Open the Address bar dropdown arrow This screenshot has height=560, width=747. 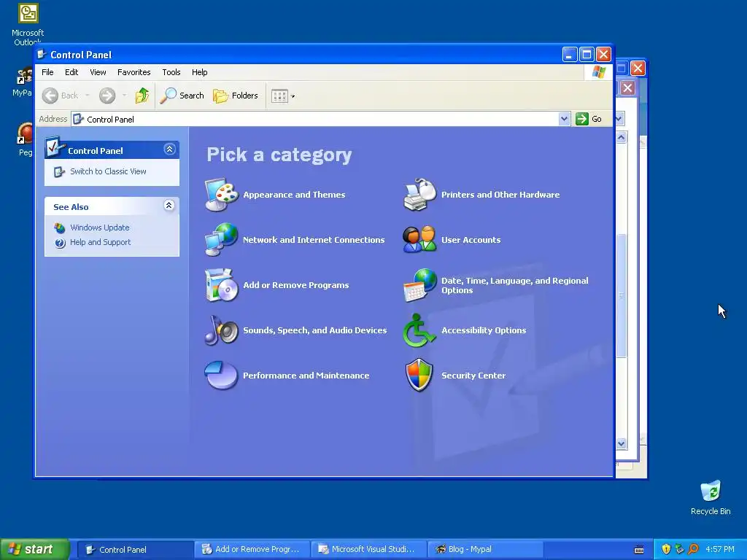click(564, 119)
